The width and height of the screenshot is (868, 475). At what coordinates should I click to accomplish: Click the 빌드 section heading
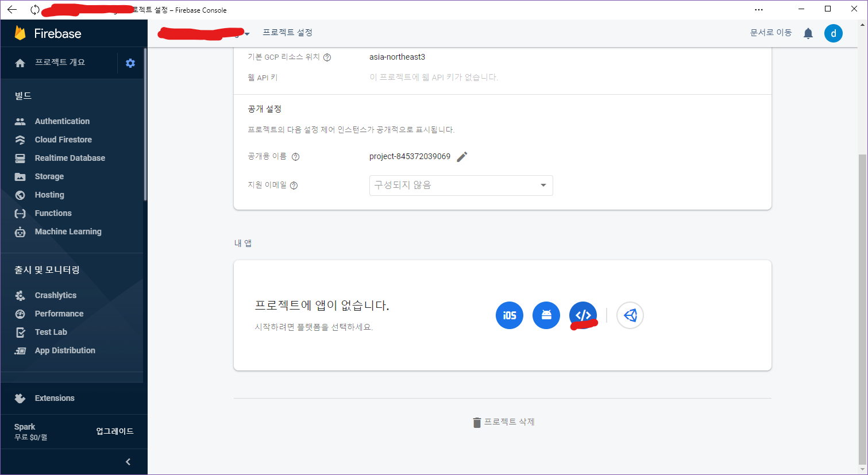pyautogui.click(x=23, y=96)
